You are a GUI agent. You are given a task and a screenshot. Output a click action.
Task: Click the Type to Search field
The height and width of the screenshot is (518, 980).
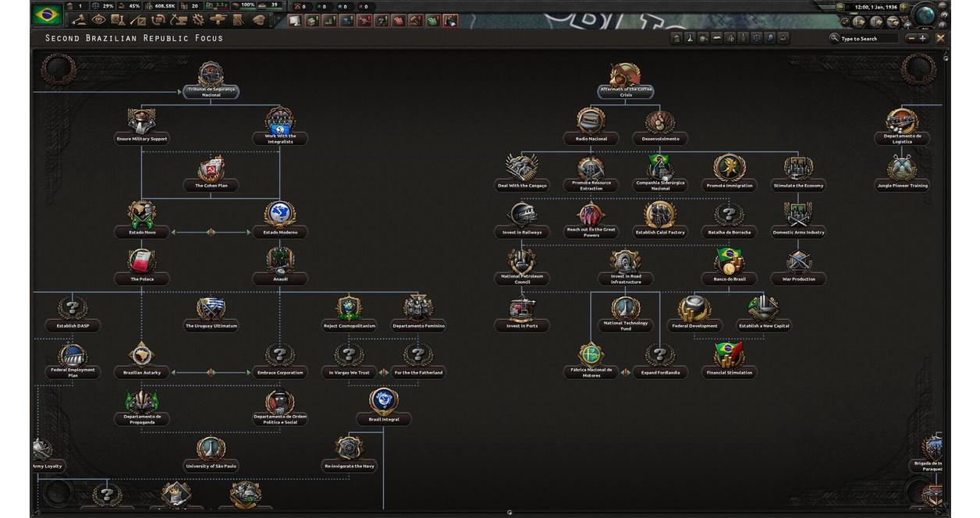point(868,38)
